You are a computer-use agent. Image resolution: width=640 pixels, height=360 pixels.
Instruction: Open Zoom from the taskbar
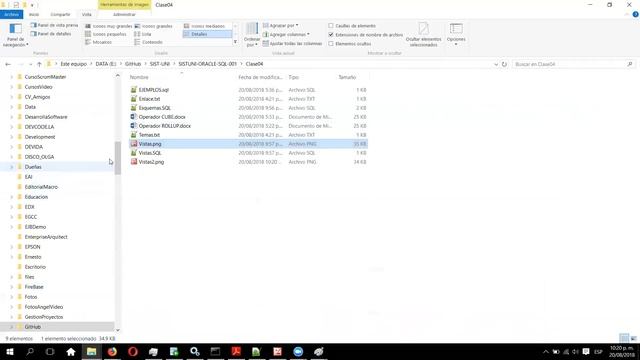point(298,351)
